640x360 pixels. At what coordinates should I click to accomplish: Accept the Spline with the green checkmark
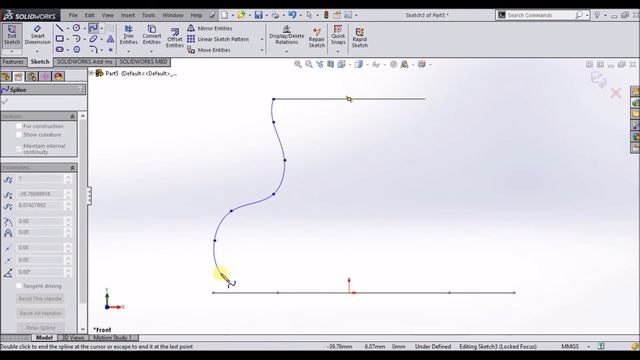(x=5, y=101)
